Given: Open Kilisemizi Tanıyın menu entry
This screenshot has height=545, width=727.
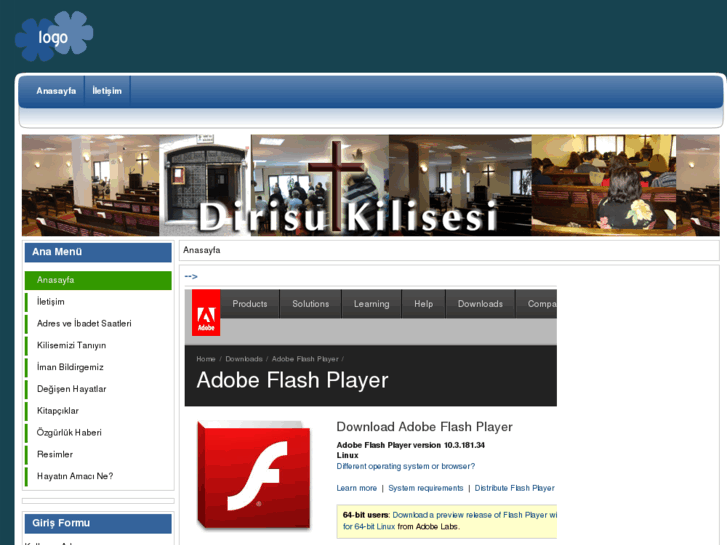Looking at the screenshot, I should click(x=98, y=346).
